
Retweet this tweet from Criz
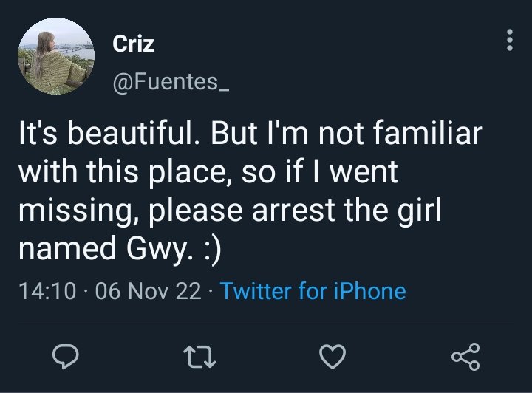(x=198, y=358)
